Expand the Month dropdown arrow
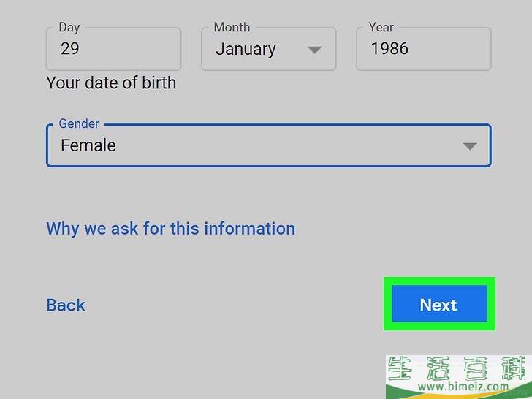Screen dimensions: 532x399 coord(314,50)
